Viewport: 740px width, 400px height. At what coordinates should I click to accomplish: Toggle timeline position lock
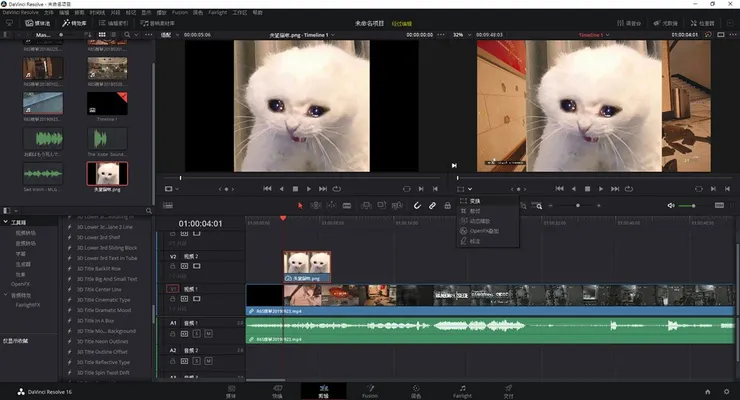pyautogui.click(x=447, y=206)
